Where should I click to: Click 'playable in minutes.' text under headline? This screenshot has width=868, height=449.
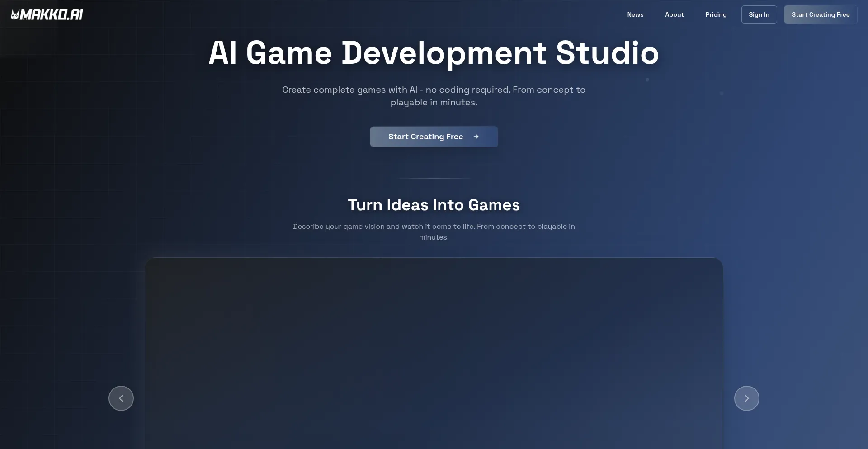click(x=434, y=103)
